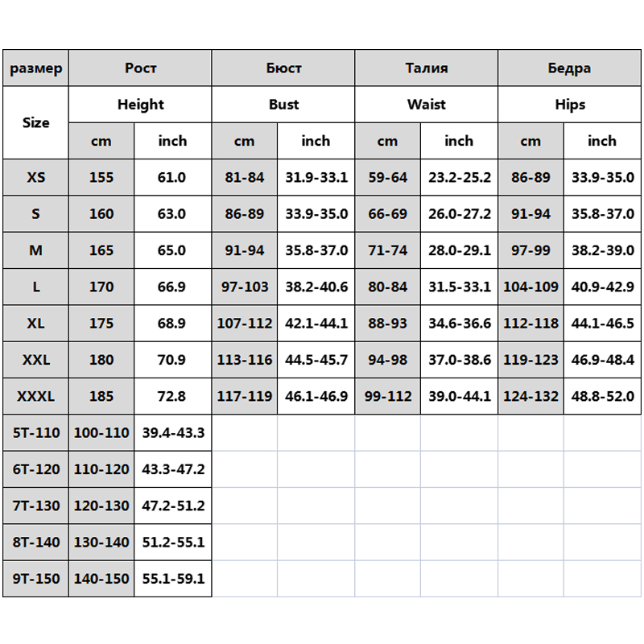Click the Hips header cell
This screenshot has width=644, height=644.
pyautogui.click(x=570, y=105)
